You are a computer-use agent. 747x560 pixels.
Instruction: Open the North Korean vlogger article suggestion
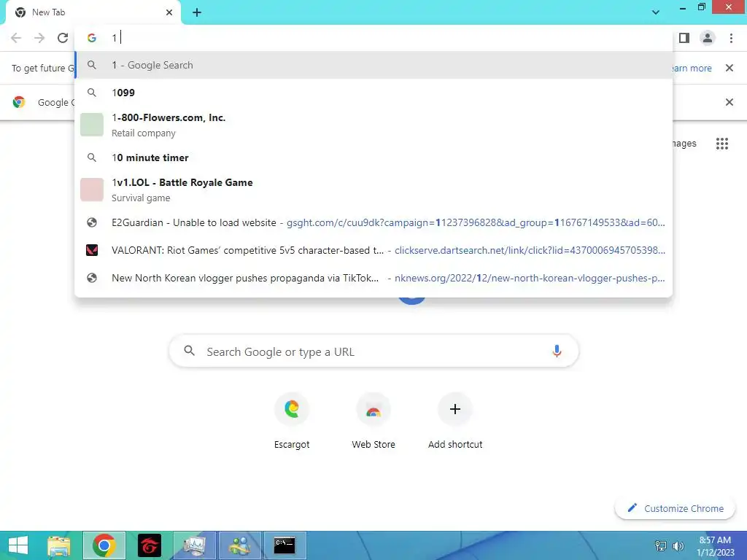click(373, 278)
